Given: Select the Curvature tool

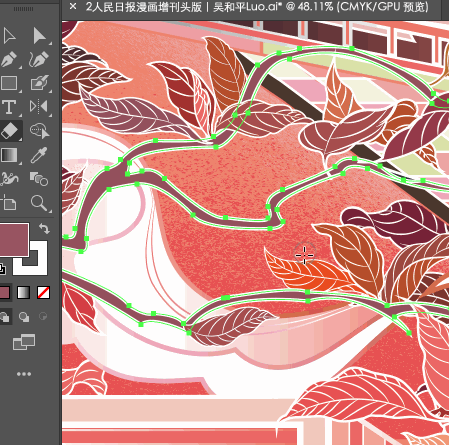Looking at the screenshot, I should pos(39,59).
